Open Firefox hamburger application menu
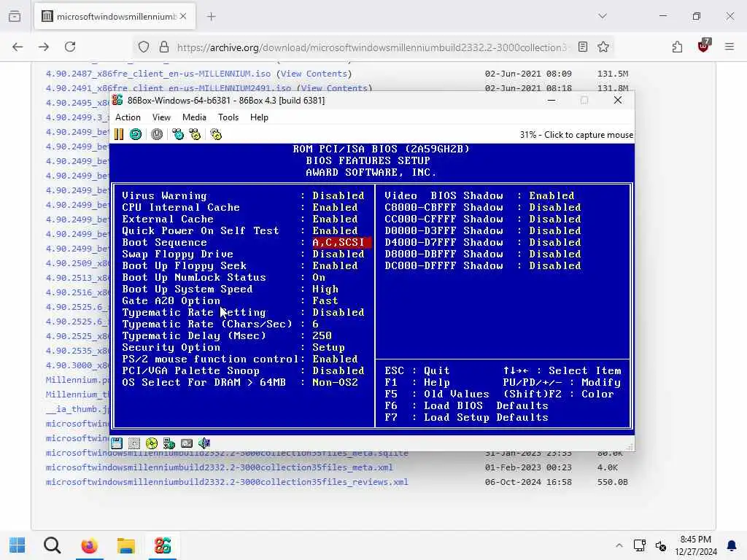747x560 pixels. 729,47
